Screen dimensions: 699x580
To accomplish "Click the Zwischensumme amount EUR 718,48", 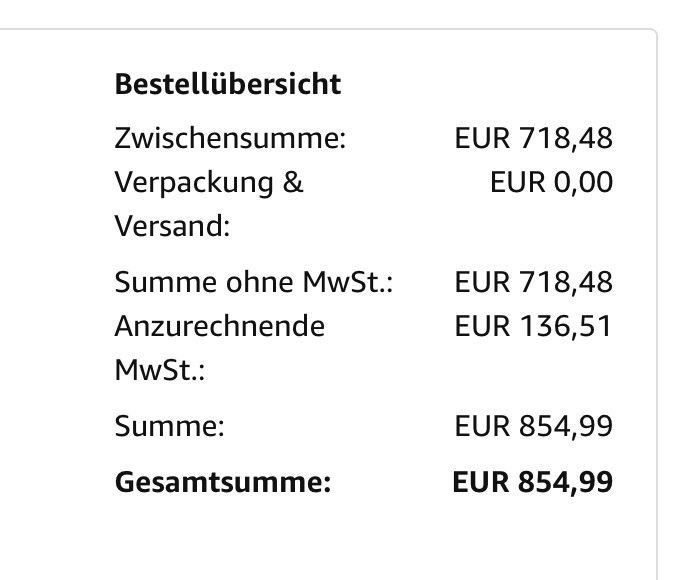I will [534, 138].
